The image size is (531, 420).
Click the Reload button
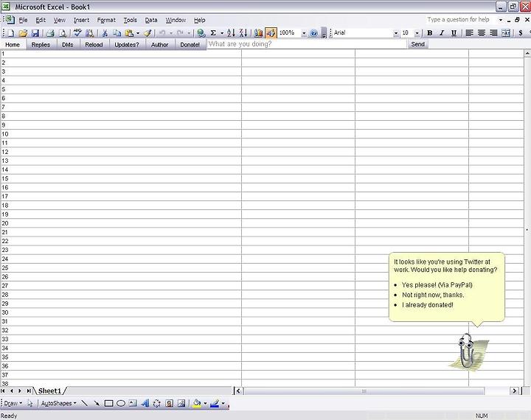(x=94, y=45)
